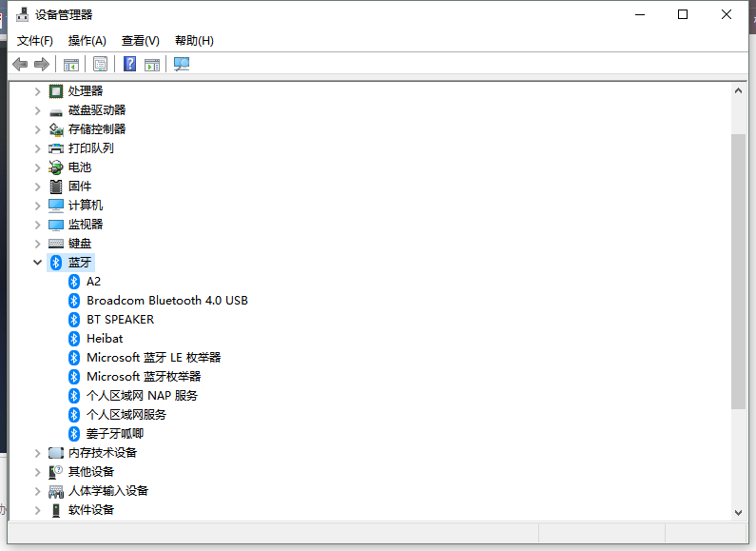Screen dimensions: 756x551
Task: Minimize the Device Manager window
Action: tap(640, 14)
